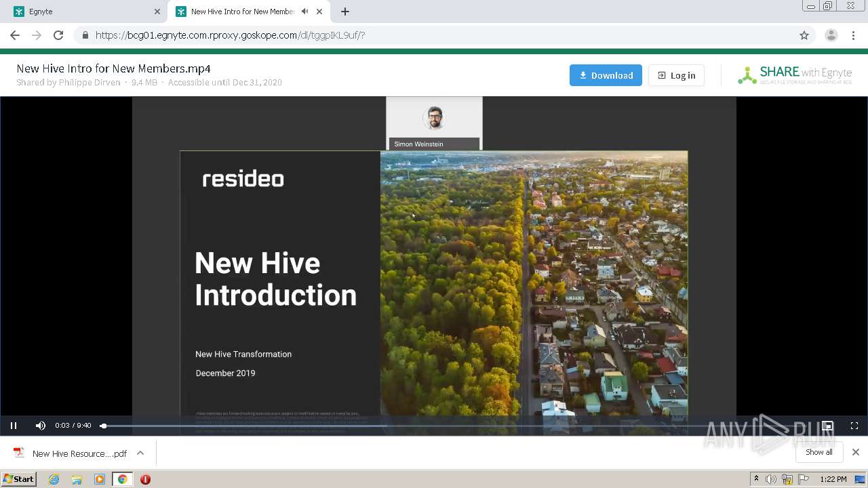Open a new browser tab
This screenshot has width=868, height=488.
coord(345,12)
